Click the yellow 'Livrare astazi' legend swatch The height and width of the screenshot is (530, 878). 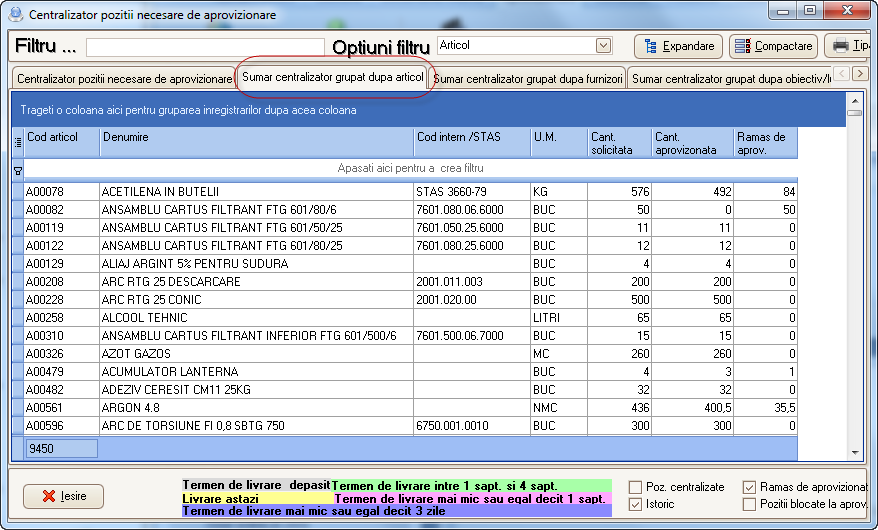pyautogui.click(x=258, y=499)
